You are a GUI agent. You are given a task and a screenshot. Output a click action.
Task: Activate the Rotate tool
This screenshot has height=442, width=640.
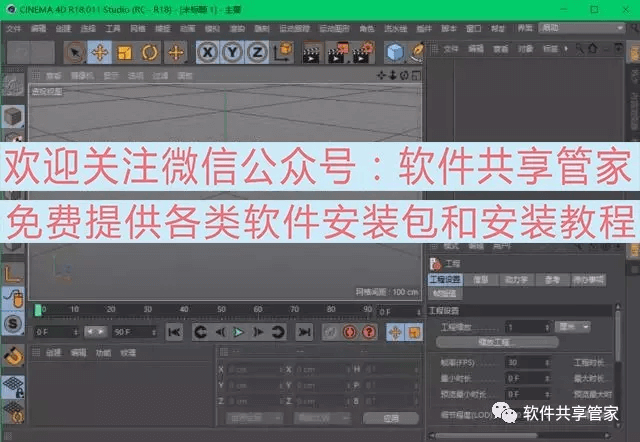point(149,52)
